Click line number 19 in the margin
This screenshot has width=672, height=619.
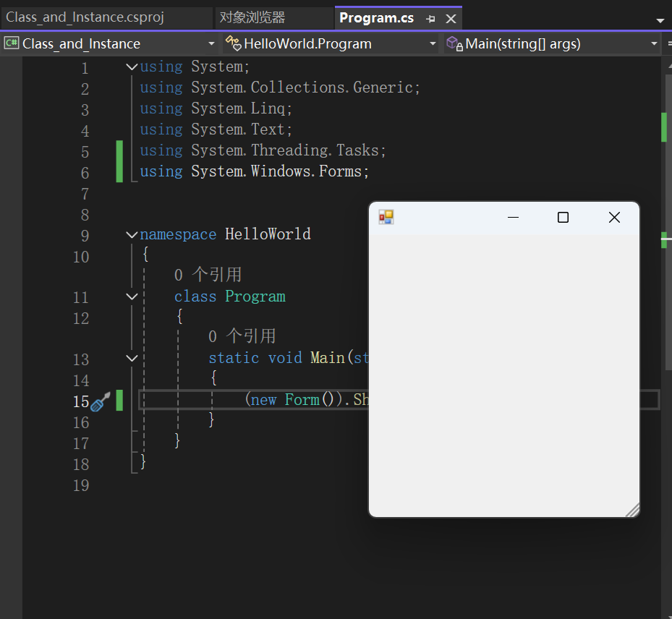coord(81,486)
